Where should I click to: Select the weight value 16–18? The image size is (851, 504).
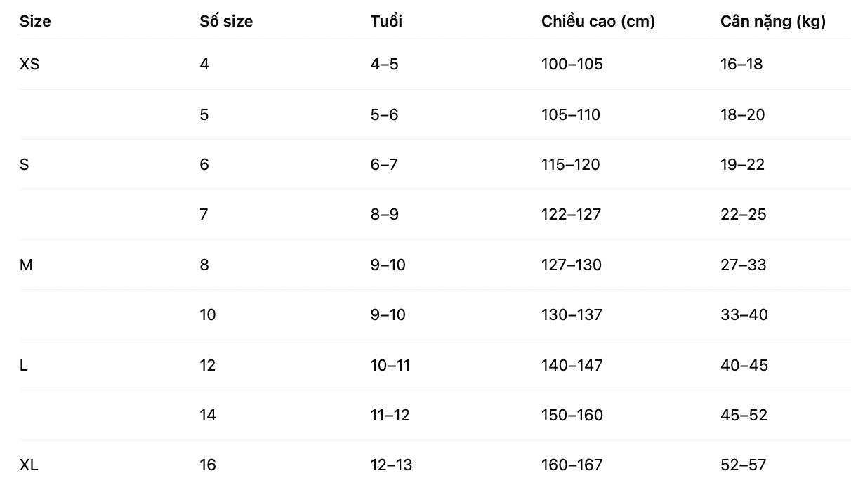point(741,65)
